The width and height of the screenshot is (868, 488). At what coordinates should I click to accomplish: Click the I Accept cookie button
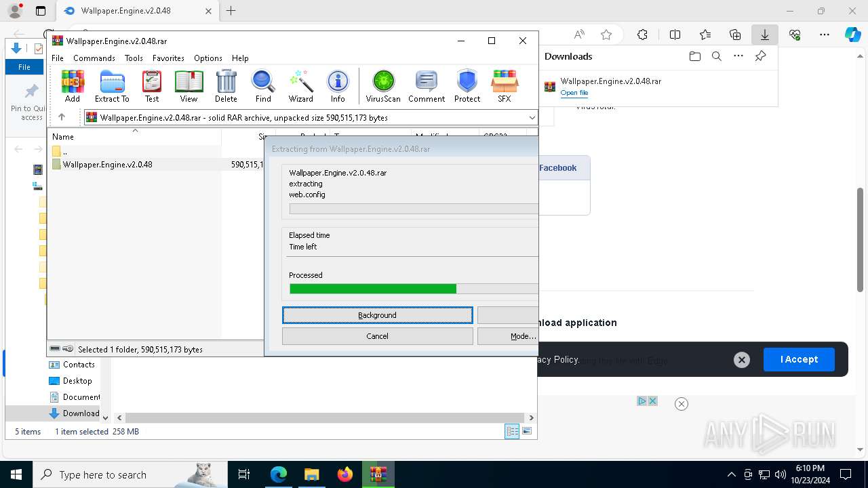point(799,359)
